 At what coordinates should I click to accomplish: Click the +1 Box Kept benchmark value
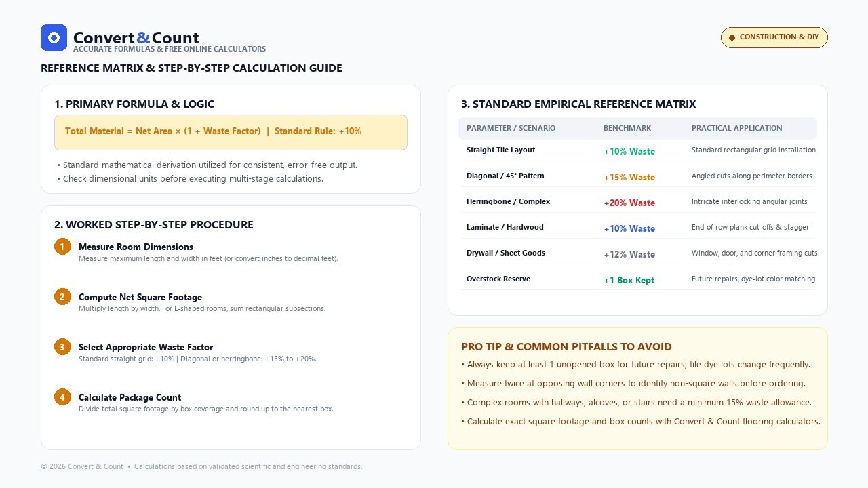(x=629, y=280)
